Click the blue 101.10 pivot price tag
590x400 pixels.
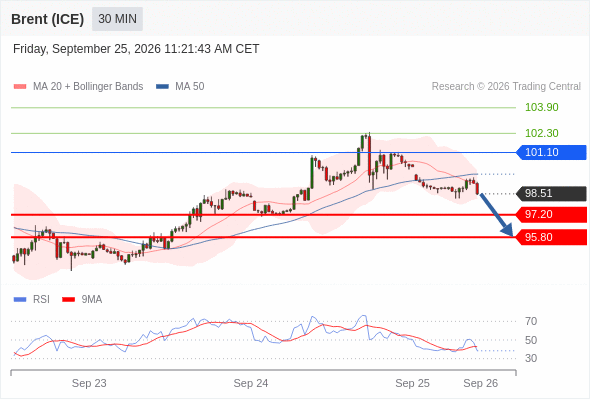click(x=551, y=152)
